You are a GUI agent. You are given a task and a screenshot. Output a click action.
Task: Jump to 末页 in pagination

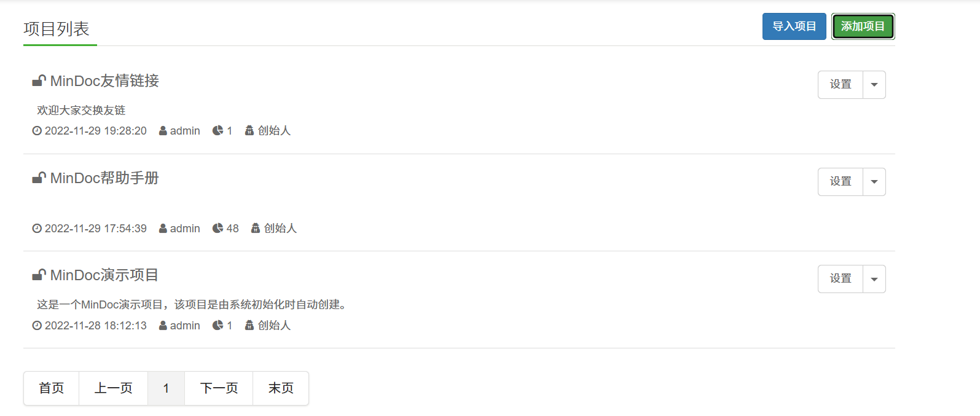[281, 388]
